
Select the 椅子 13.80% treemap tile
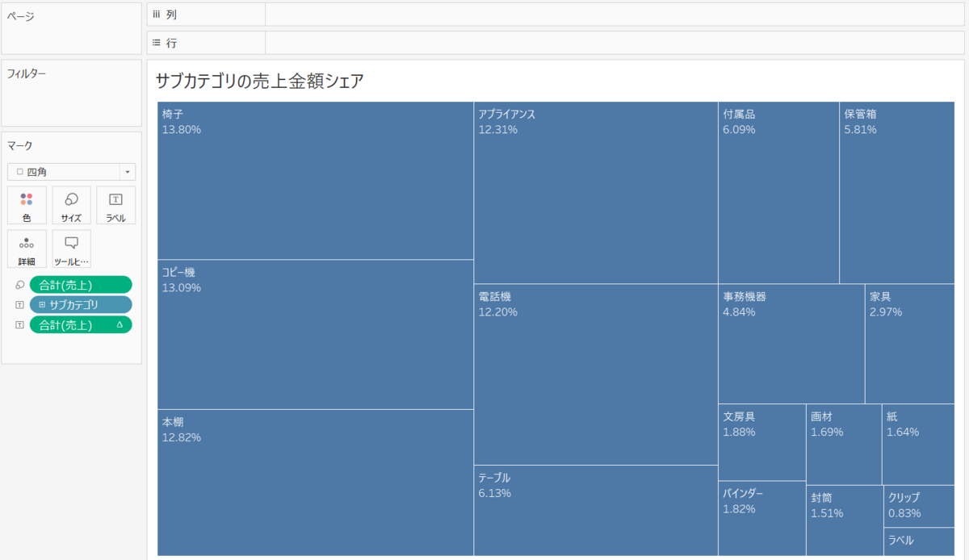point(315,181)
